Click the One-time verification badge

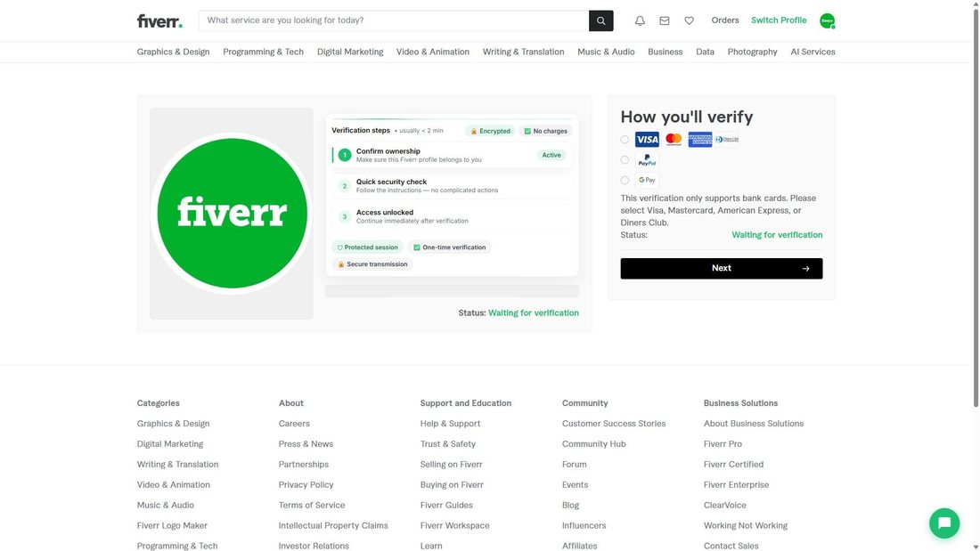pyautogui.click(x=449, y=247)
